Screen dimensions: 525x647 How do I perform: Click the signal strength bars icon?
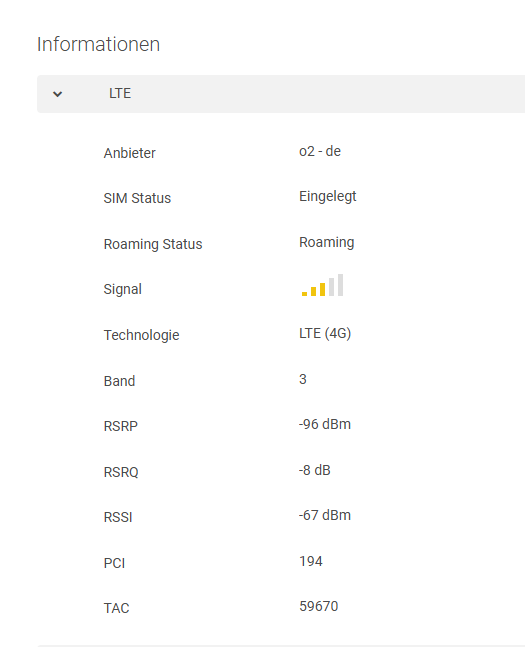point(322,285)
